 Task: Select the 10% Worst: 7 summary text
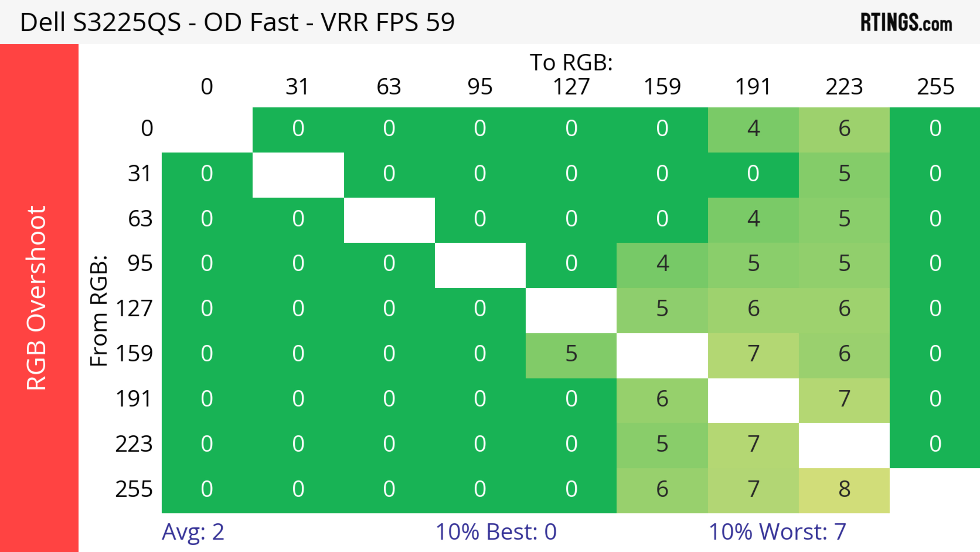(x=777, y=532)
